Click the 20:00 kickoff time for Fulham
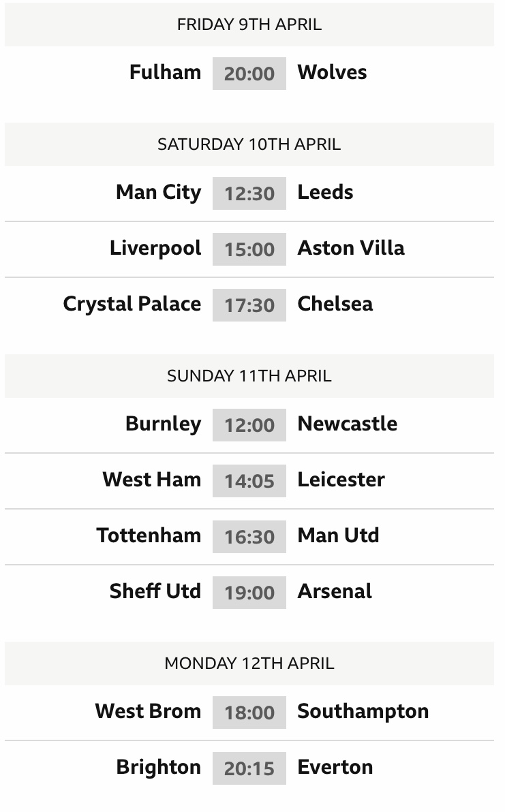This screenshot has height=812, width=505. point(249,74)
